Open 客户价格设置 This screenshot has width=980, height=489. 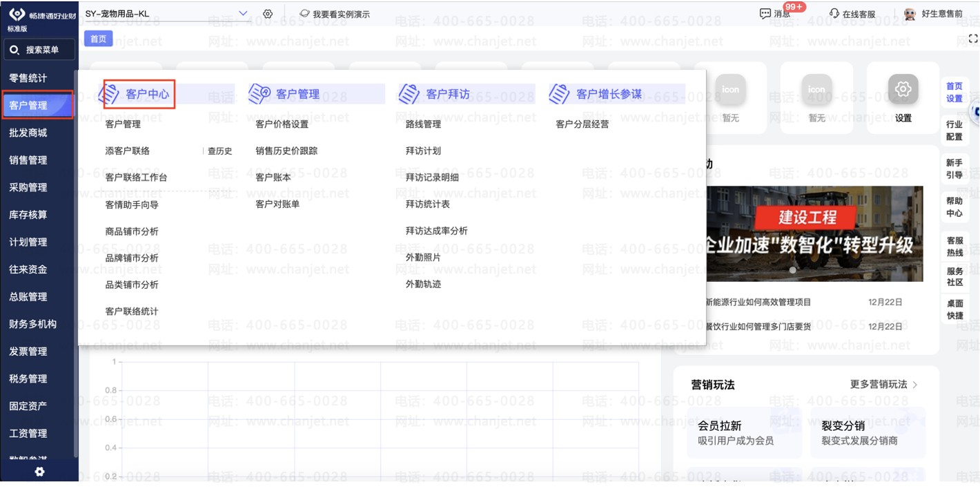pyautogui.click(x=282, y=124)
